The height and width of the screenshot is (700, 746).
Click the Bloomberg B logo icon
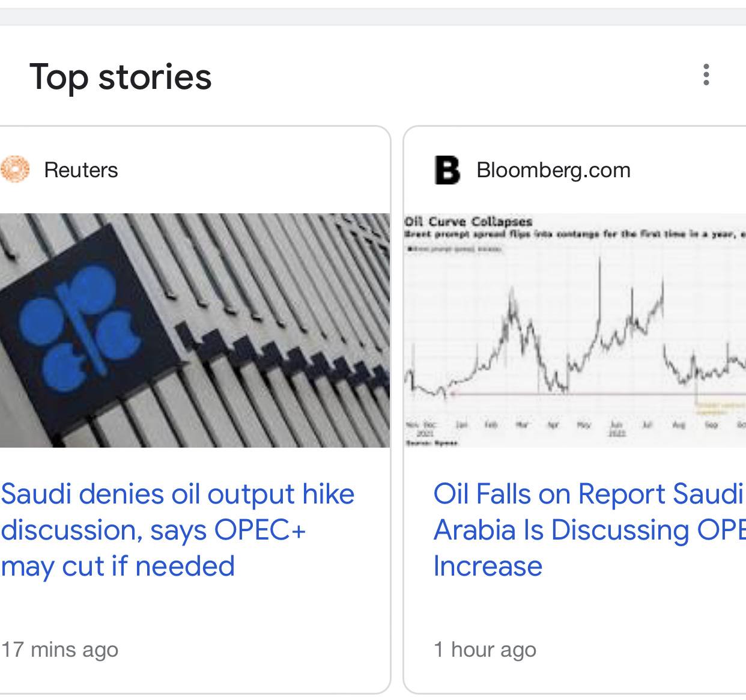[447, 170]
